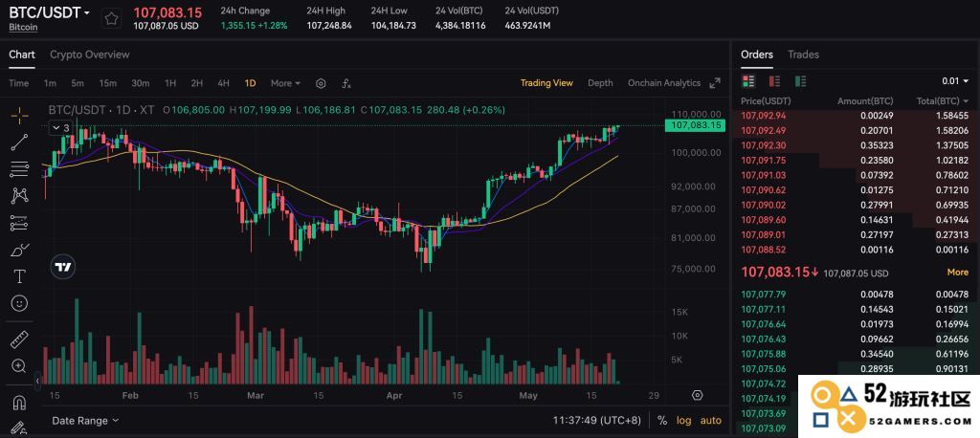Viewport: 980px width, 438px height.
Task: Select the ruler measure tool
Action: pyautogui.click(x=19, y=339)
